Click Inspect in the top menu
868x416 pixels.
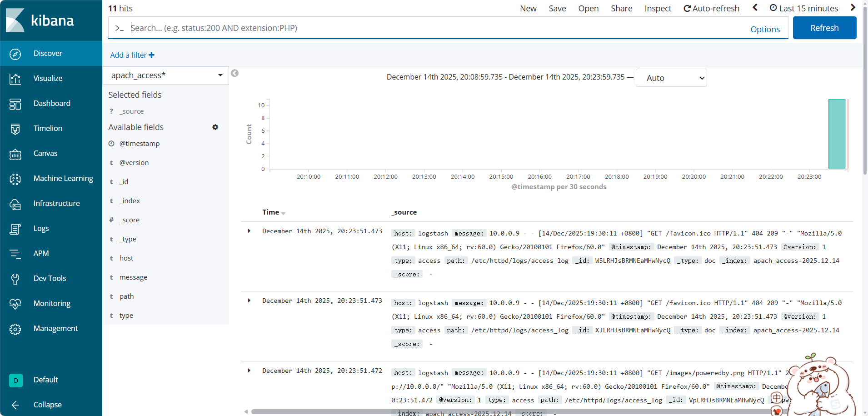(x=658, y=8)
